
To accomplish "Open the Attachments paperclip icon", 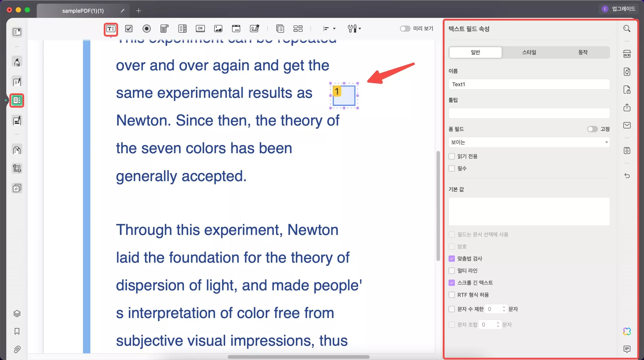I will click(x=17, y=349).
